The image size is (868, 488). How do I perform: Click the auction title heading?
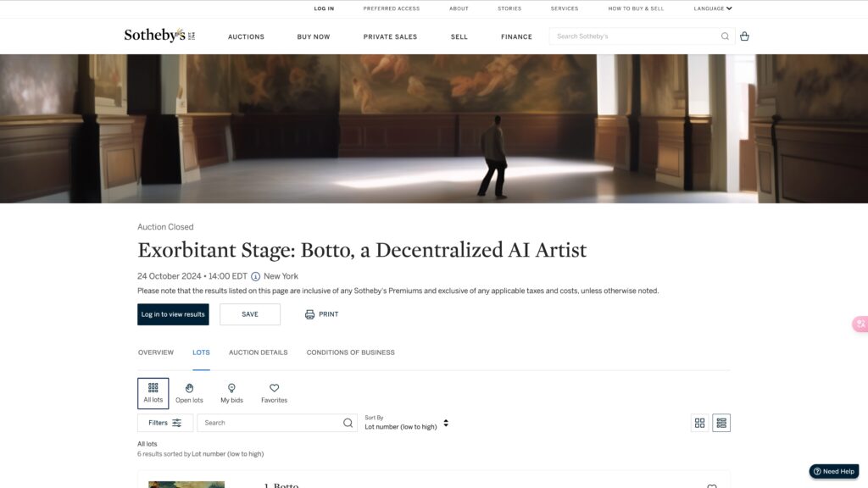[362, 250]
